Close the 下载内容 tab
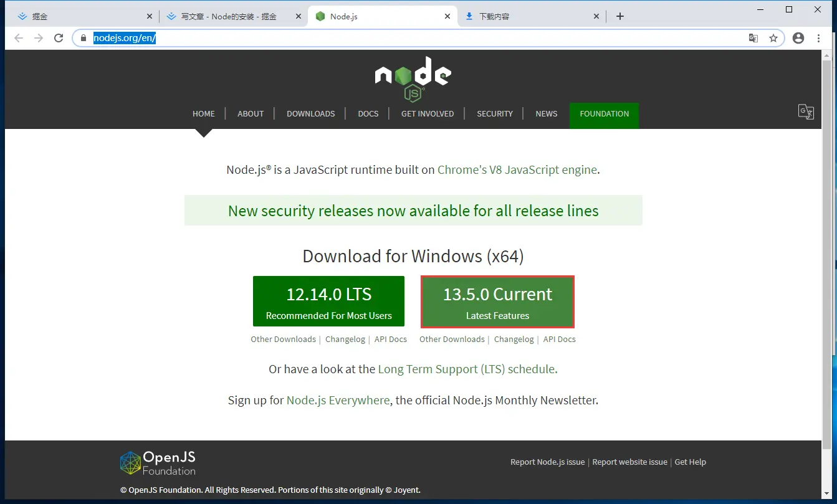This screenshot has height=504, width=837. pyautogui.click(x=596, y=16)
